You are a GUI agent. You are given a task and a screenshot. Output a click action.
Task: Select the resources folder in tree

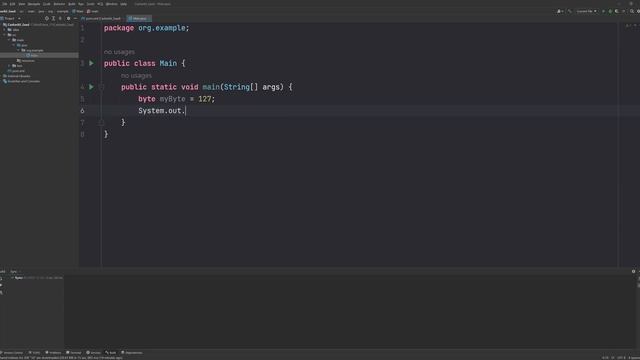pyautogui.click(x=26, y=60)
